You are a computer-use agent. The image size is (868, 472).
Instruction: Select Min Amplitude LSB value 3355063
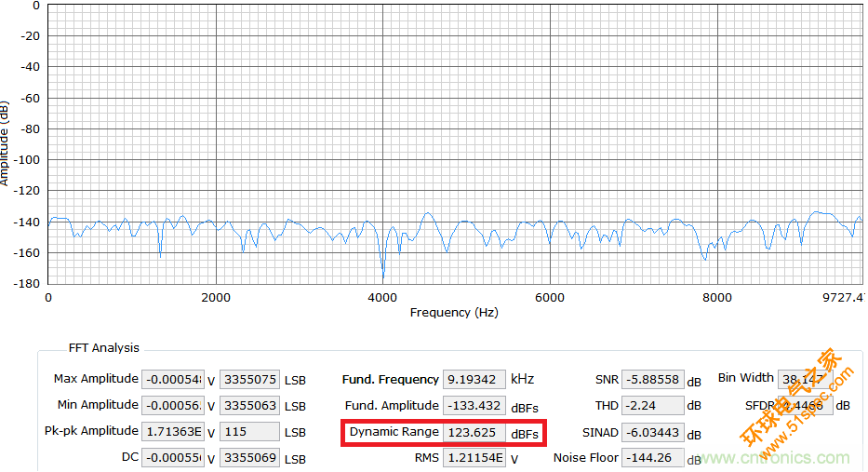click(249, 406)
